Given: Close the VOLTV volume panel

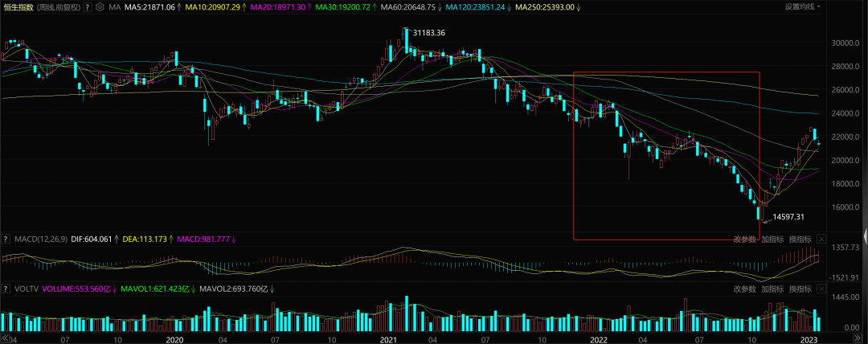Looking at the screenshot, I should [821, 289].
